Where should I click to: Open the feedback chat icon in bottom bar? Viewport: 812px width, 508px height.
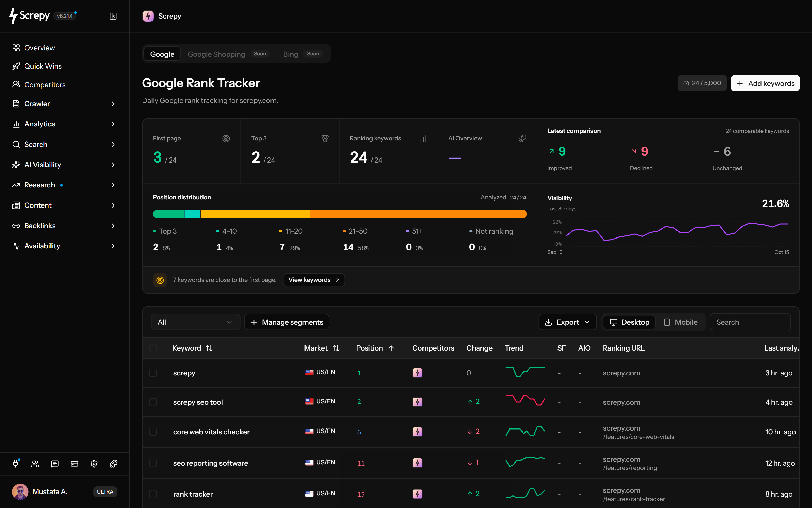point(55,464)
